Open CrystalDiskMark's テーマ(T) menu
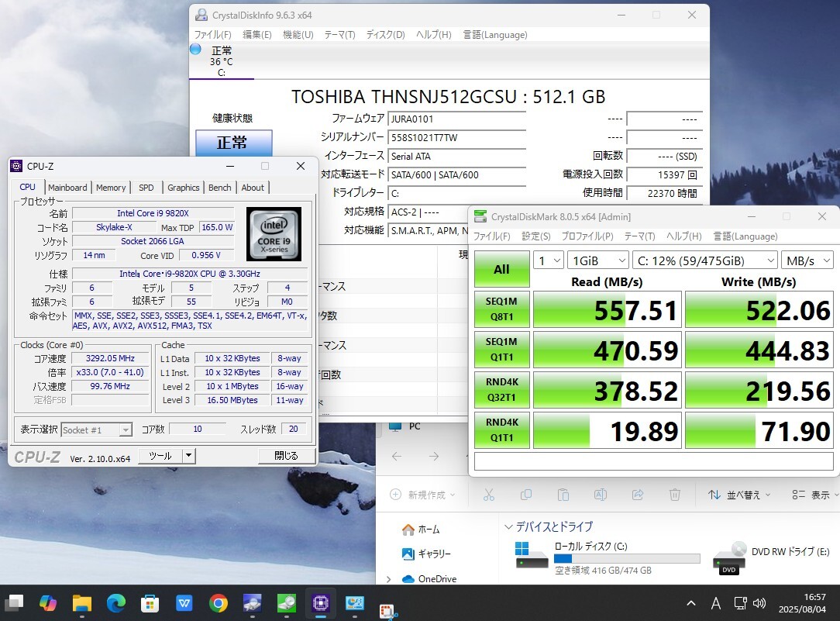840x621 pixels. pos(639,236)
